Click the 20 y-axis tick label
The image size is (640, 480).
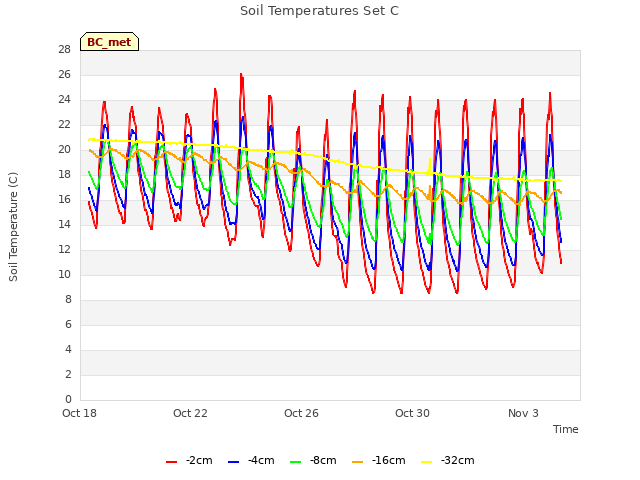pyautogui.click(x=64, y=149)
